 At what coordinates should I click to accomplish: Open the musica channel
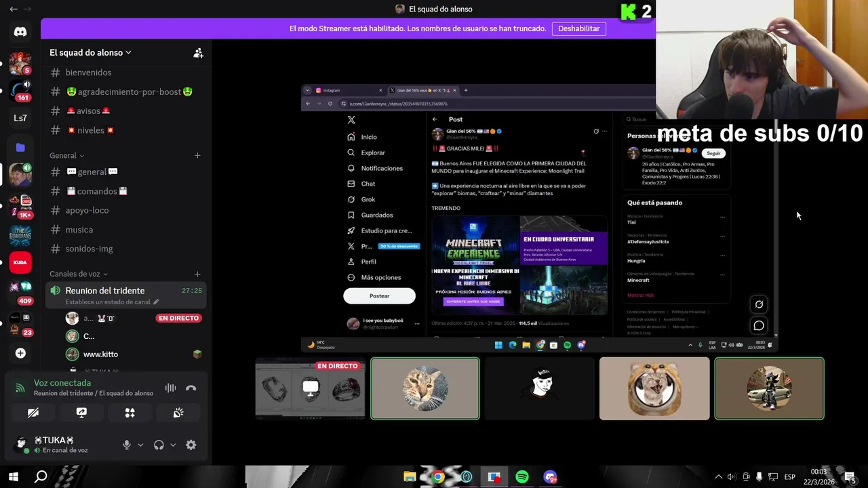click(126, 230)
